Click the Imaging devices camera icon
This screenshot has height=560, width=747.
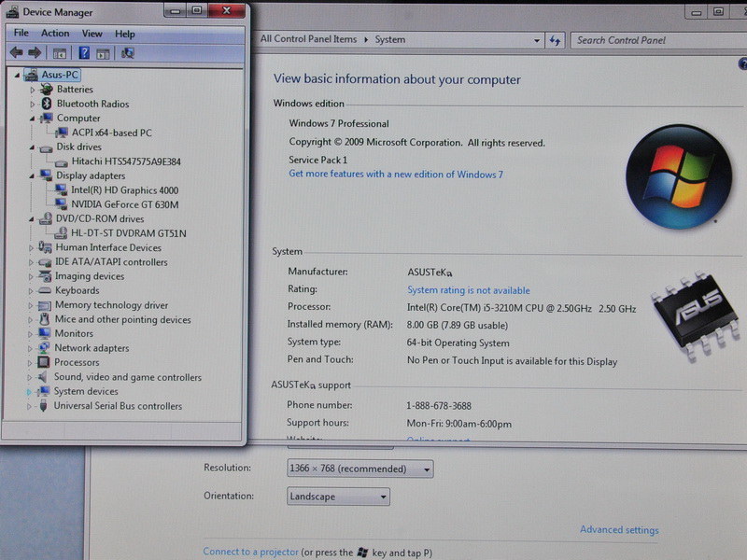coord(45,275)
